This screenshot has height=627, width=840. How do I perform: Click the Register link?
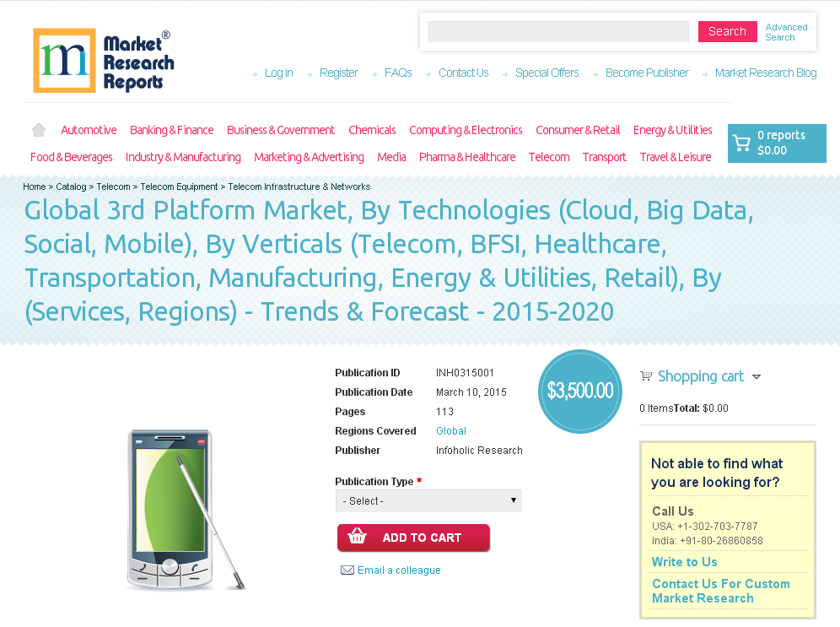(339, 73)
